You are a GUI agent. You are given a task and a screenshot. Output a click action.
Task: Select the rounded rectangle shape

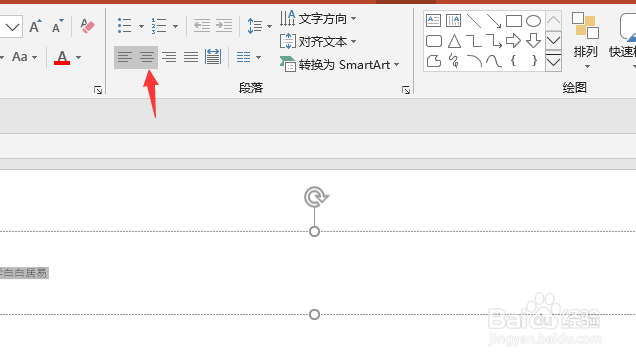tap(434, 41)
